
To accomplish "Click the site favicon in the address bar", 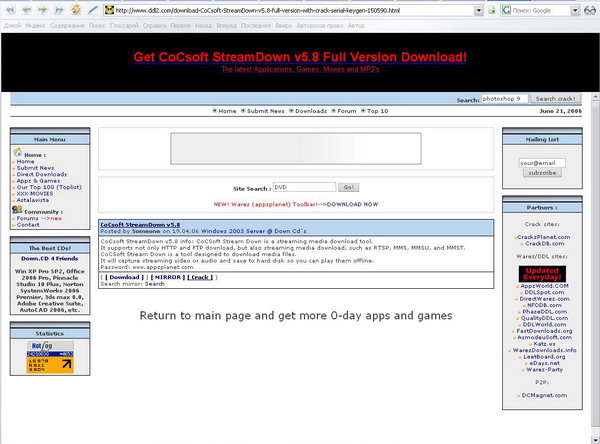I will click(x=109, y=10).
